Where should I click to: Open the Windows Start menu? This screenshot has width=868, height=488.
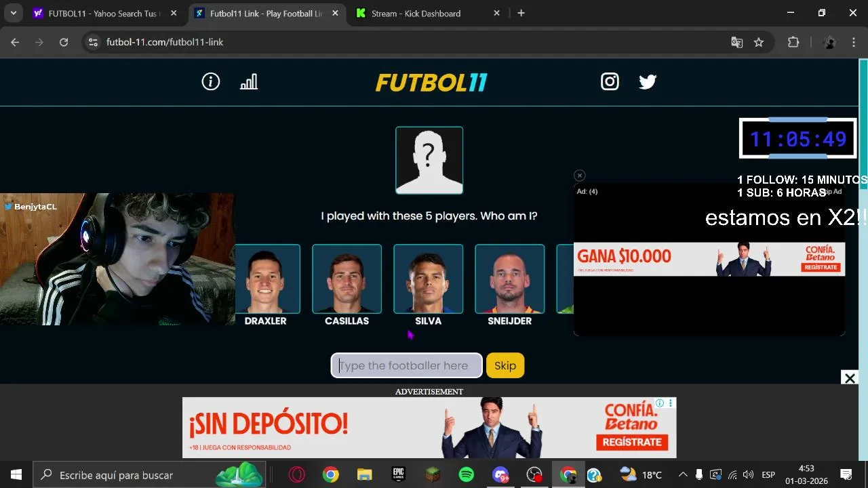click(x=16, y=475)
